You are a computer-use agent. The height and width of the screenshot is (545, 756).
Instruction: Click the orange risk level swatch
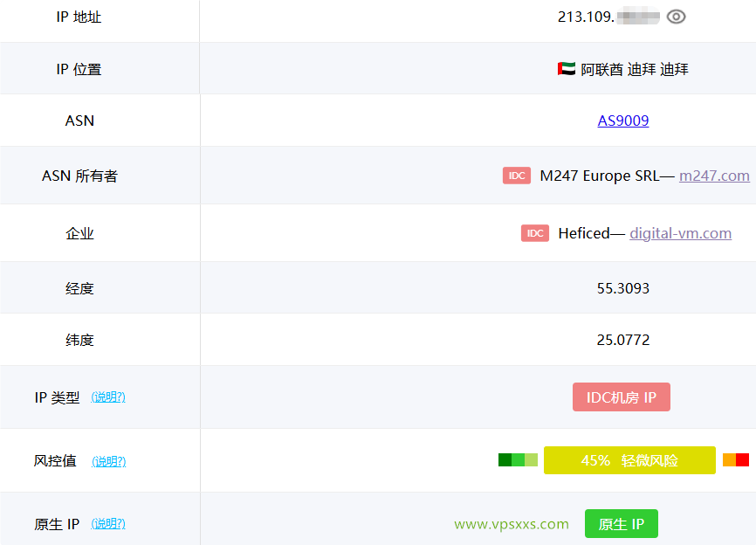point(729,460)
